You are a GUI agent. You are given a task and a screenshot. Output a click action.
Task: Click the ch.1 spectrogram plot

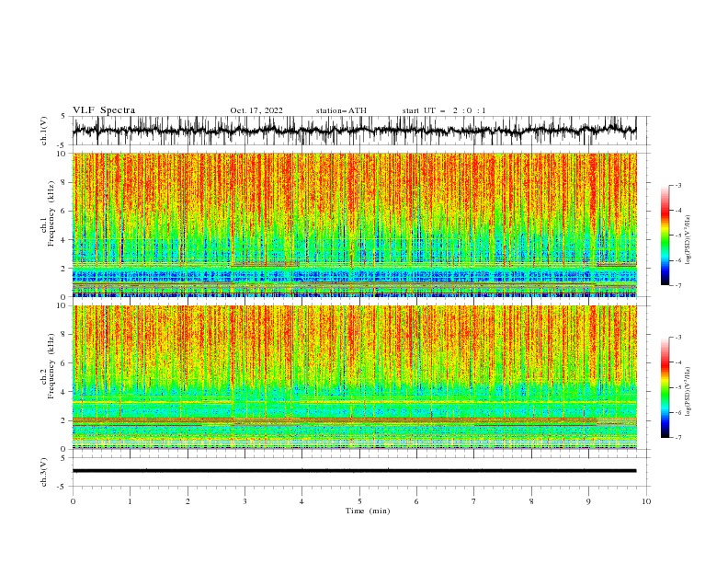[x=355, y=224]
